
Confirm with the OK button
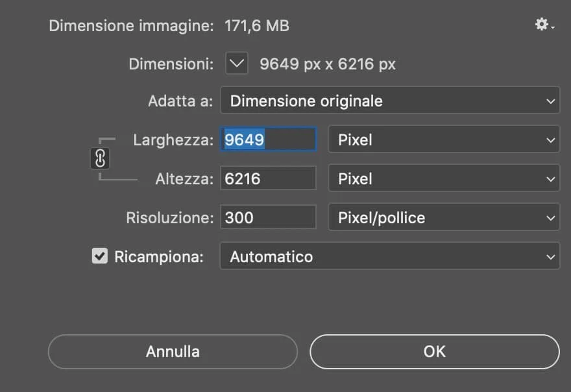click(435, 352)
